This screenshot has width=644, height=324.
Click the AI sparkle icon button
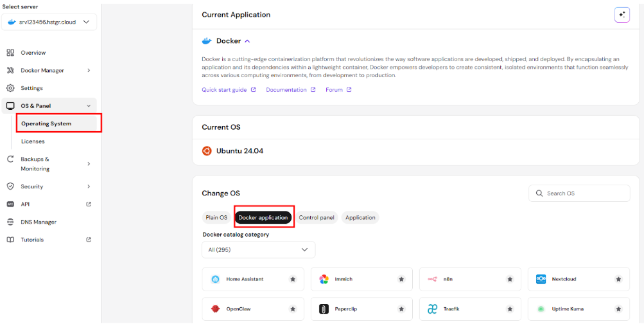coord(622,15)
